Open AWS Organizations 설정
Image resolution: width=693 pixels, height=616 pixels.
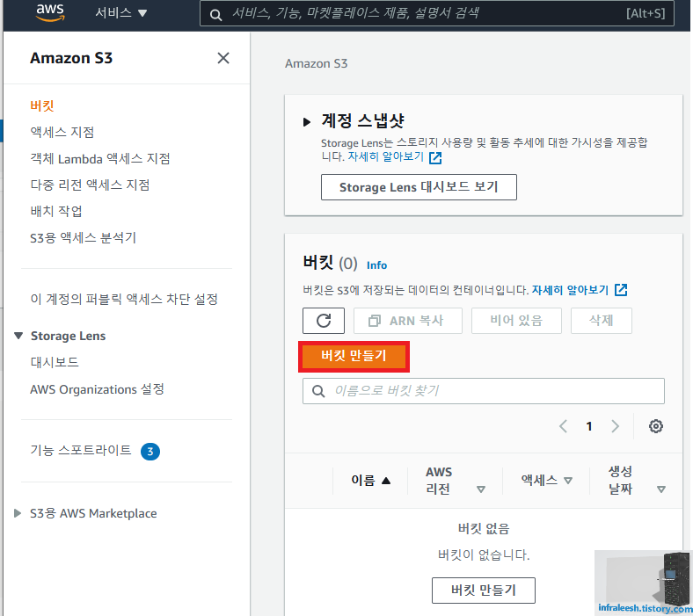tap(98, 389)
